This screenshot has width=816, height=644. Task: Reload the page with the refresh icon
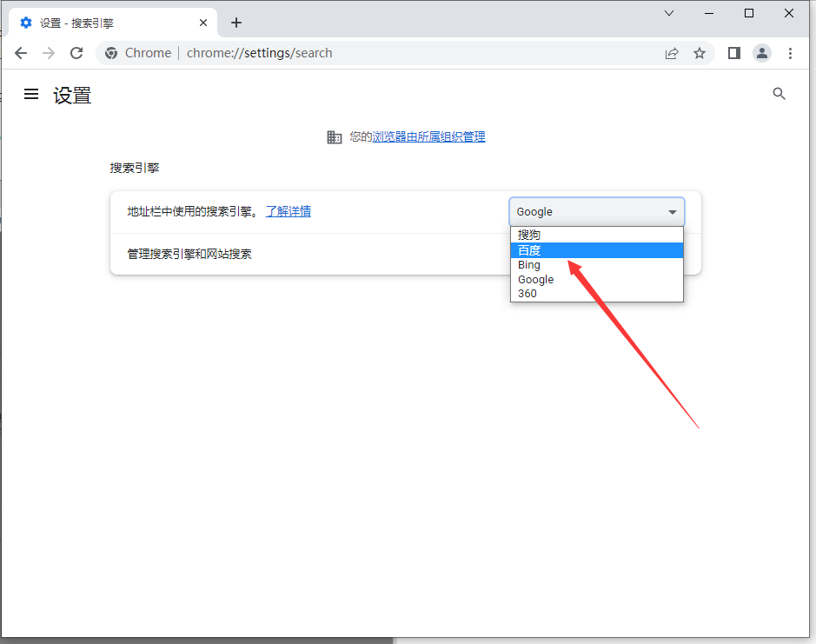pyautogui.click(x=76, y=53)
